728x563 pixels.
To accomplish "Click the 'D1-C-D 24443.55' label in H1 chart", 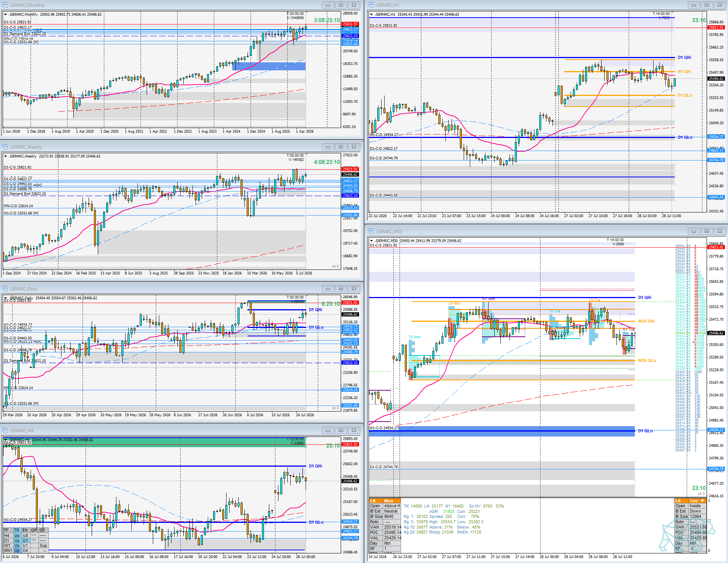I will point(384,195).
